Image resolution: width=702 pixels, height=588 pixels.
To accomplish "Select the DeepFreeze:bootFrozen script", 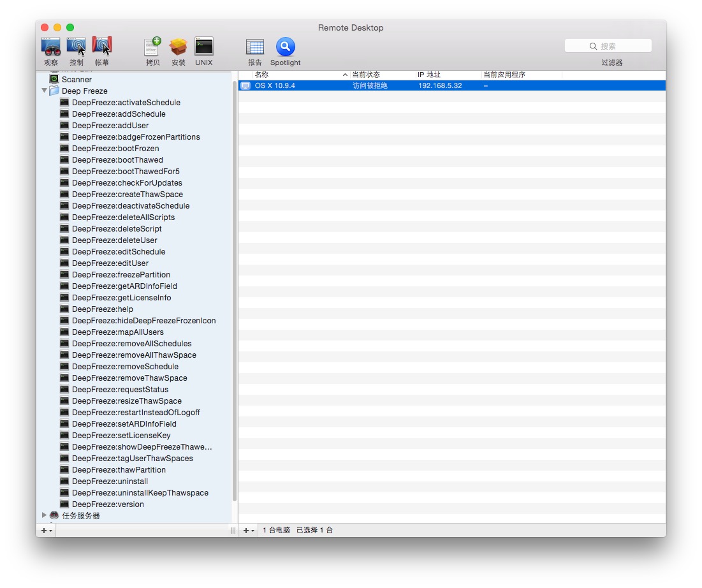I will click(x=115, y=149).
